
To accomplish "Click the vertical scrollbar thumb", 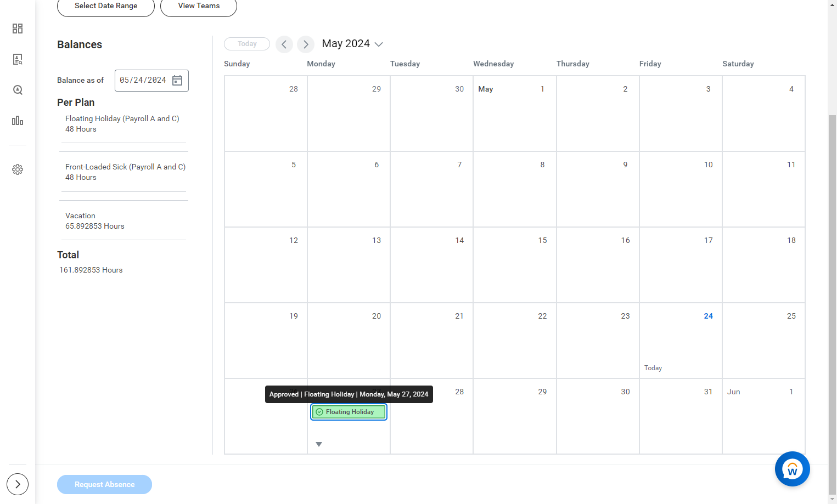I will click(x=832, y=304).
